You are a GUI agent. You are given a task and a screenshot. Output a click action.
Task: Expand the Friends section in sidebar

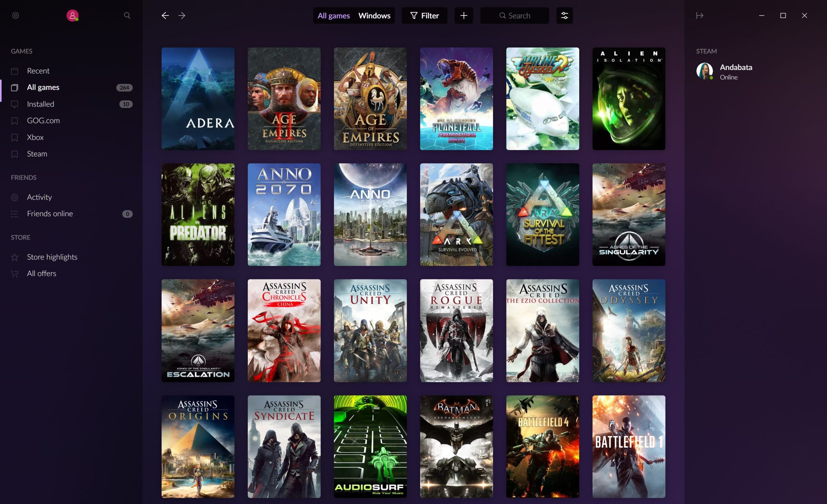(24, 177)
